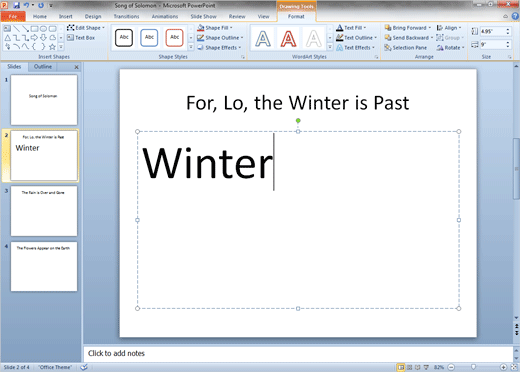Apply the blue outline Abc shape style

(149, 37)
